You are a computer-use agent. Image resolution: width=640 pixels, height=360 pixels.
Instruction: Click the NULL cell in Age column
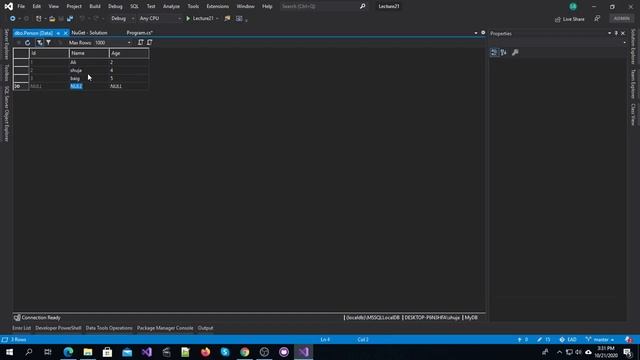(x=129, y=86)
